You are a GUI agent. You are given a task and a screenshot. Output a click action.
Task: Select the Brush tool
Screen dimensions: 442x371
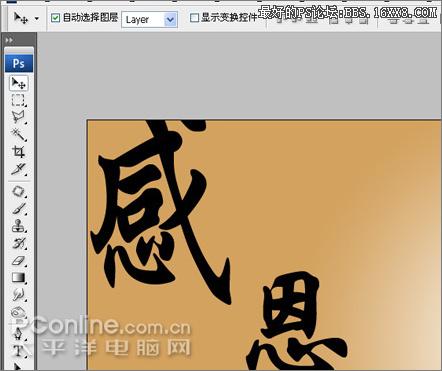18,209
